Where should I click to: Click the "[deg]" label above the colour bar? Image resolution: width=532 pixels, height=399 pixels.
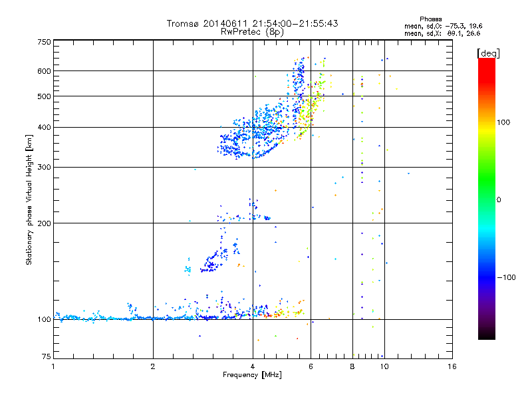488,53
